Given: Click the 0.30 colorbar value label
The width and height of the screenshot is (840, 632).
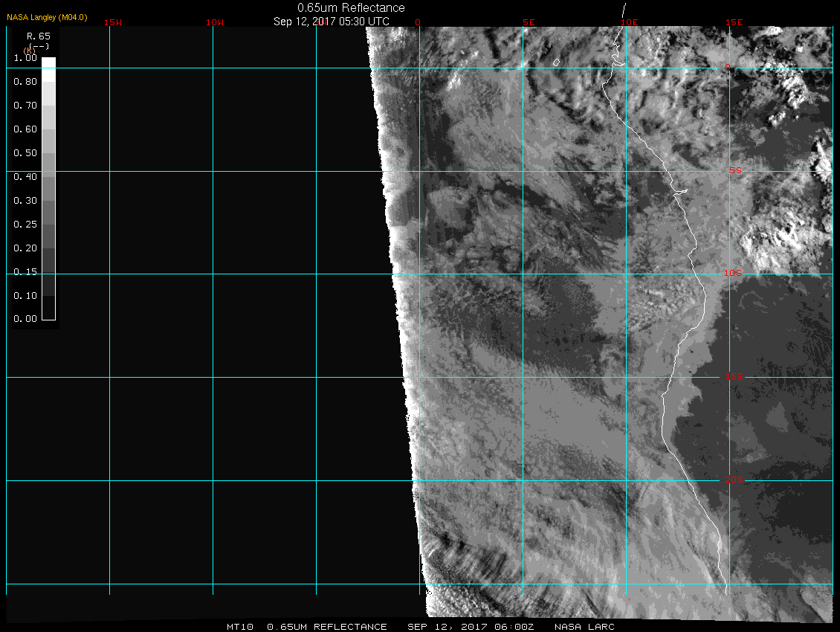Looking at the screenshot, I should 25,201.
